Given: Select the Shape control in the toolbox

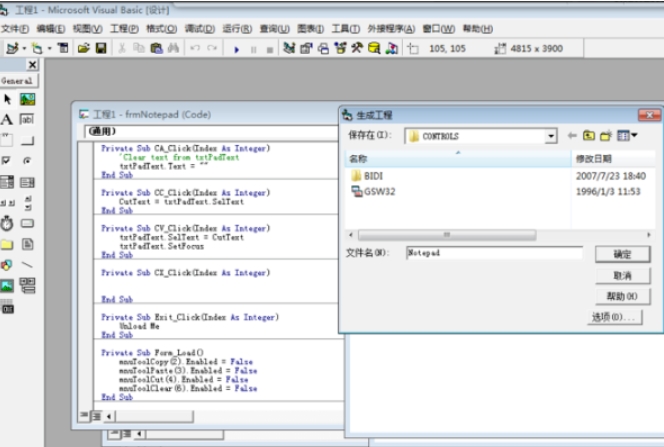Looking at the screenshot, I should tap(6, 265).
